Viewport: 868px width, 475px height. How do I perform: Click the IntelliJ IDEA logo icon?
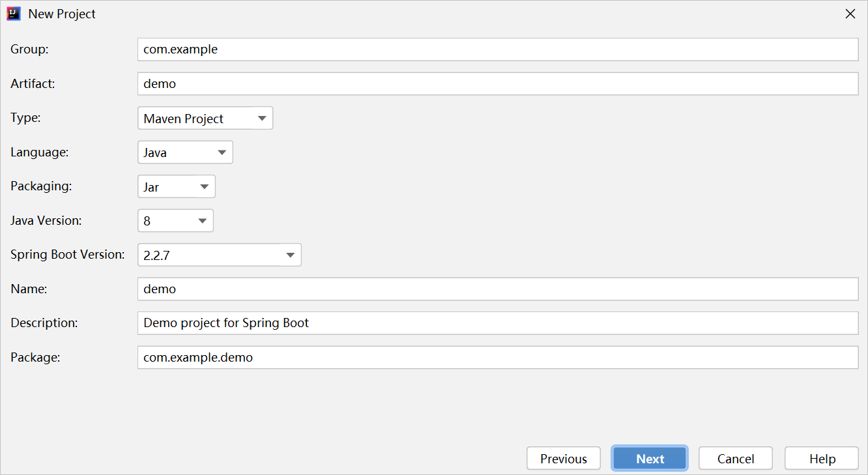[x=13, y=13]
